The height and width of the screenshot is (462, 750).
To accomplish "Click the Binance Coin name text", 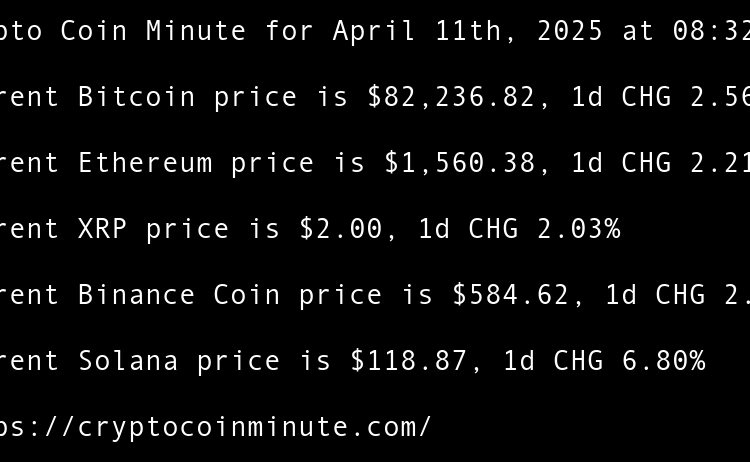I will click(x=179, y=295).
